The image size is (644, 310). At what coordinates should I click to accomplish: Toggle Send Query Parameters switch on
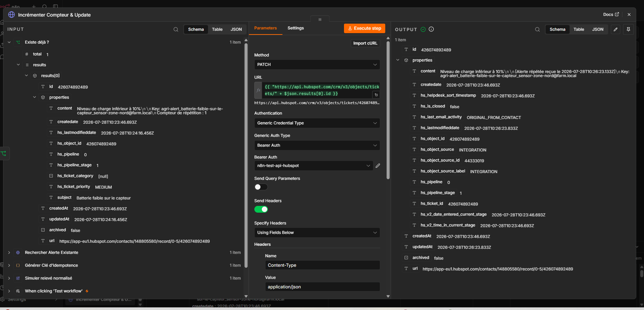[x=261, y=187]
